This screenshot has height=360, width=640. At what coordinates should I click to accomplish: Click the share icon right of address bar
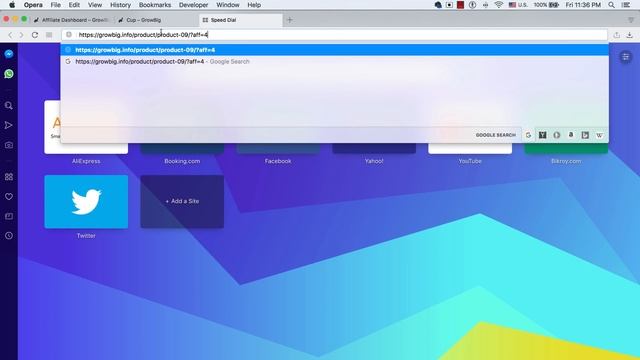coord(616,35)
